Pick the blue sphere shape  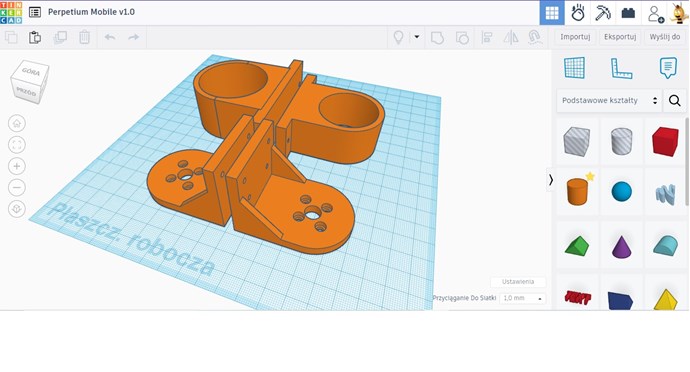click(x=621, y=192)
